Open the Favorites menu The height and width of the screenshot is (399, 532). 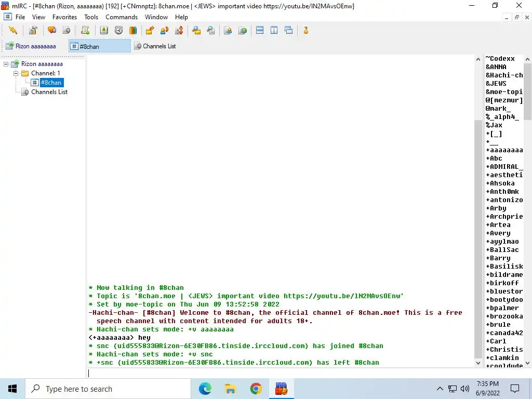64,17
